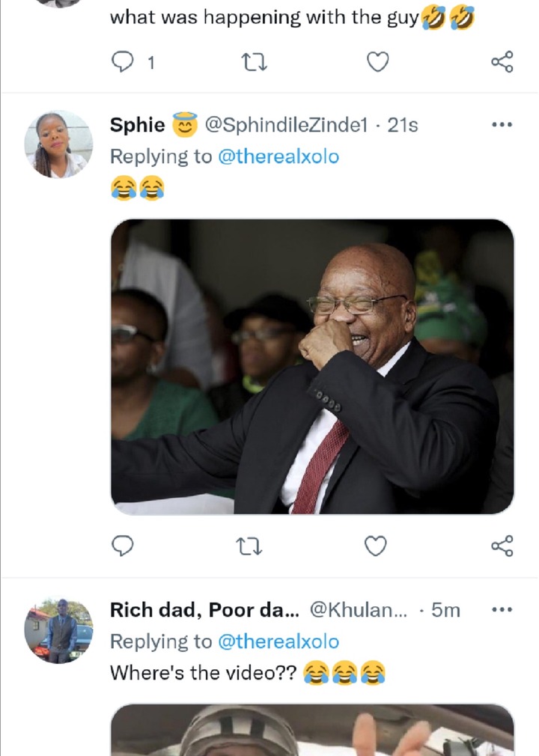Open the laughing man photo in Sphie's tweet
The image size is (539, 756).
[x=312, y=367]
